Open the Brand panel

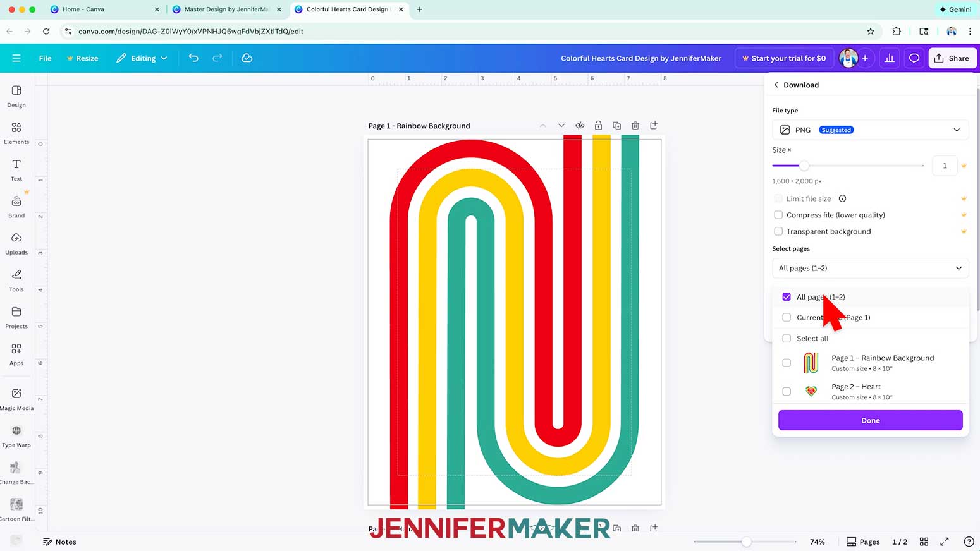(x=16, y=207)
